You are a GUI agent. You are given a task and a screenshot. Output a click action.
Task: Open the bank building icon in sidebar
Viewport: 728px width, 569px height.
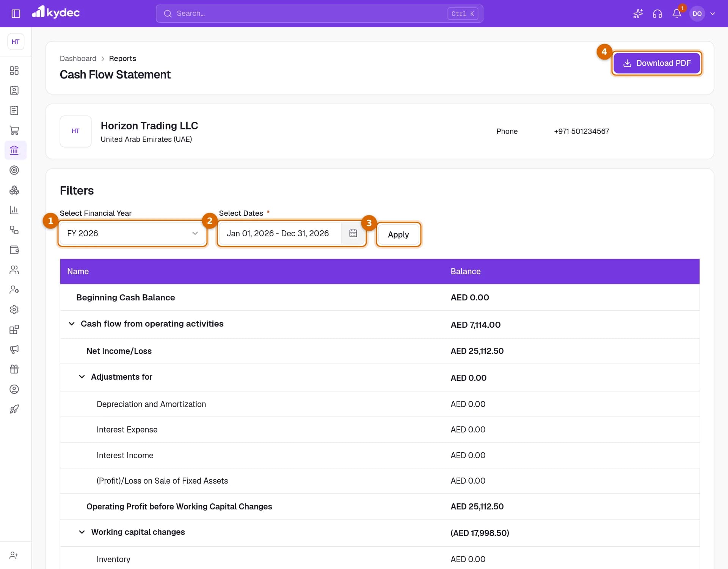(14, 150)
